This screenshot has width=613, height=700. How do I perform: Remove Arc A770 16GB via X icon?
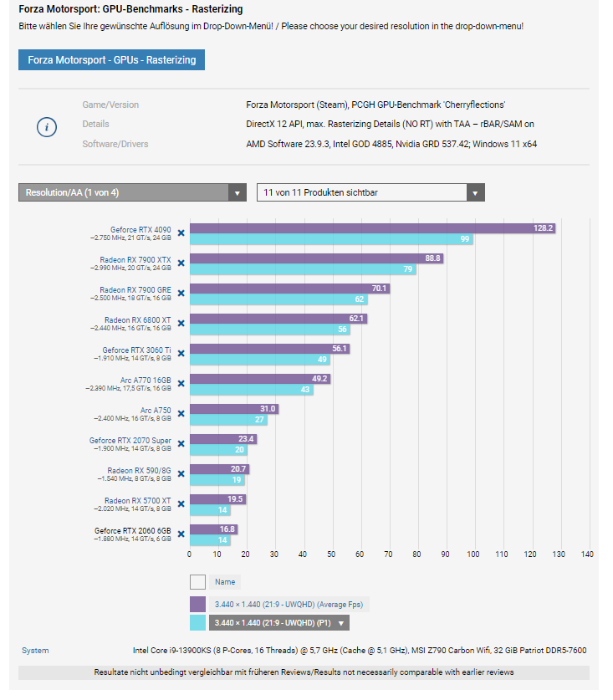tap(181, 384)
